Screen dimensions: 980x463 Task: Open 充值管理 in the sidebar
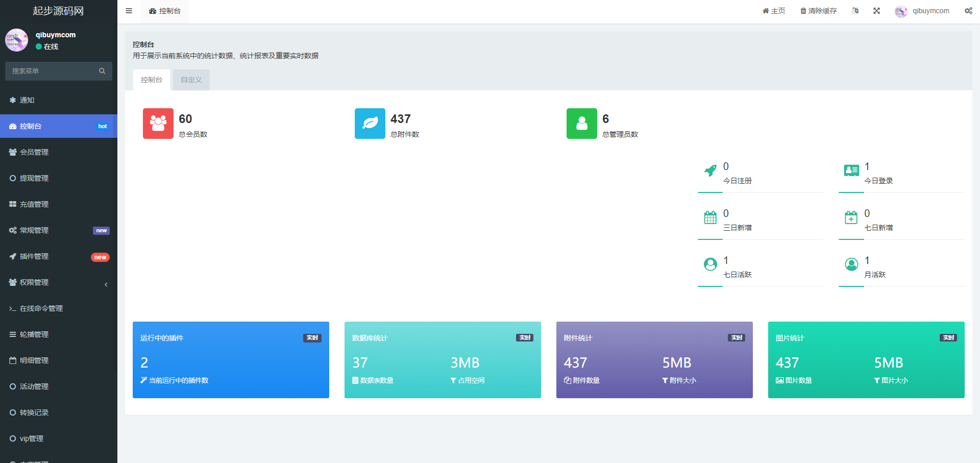[59, 204]
